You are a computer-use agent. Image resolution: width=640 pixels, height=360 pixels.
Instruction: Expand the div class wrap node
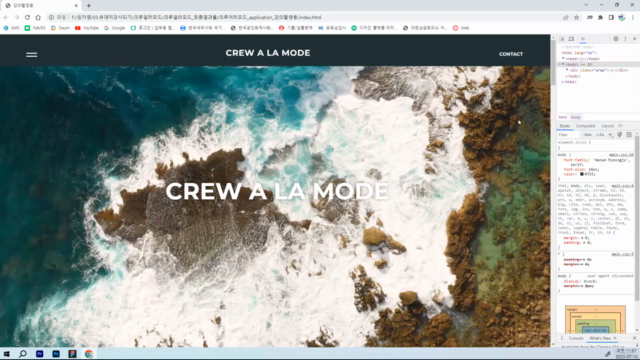pyautogui.click(x=567, y=70)
